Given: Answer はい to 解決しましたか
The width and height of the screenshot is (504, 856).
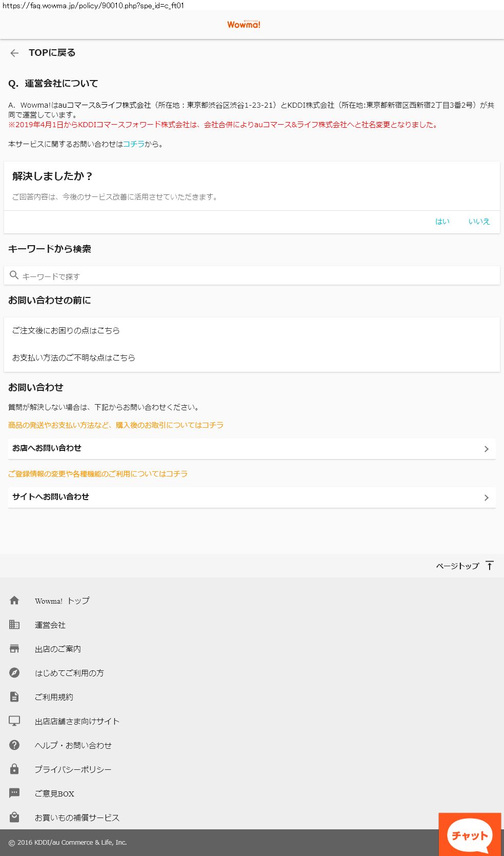Looking at the screenshot, I should point(442,222).
